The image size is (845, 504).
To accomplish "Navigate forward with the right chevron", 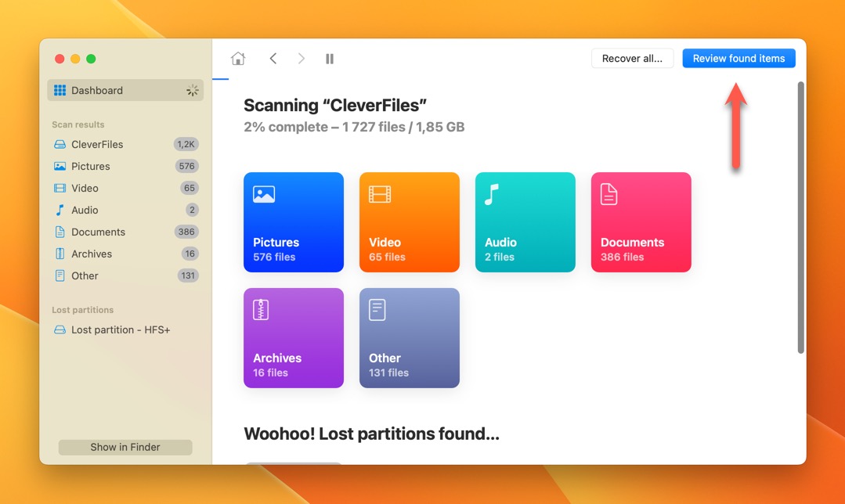I will [x=302, y=58].
